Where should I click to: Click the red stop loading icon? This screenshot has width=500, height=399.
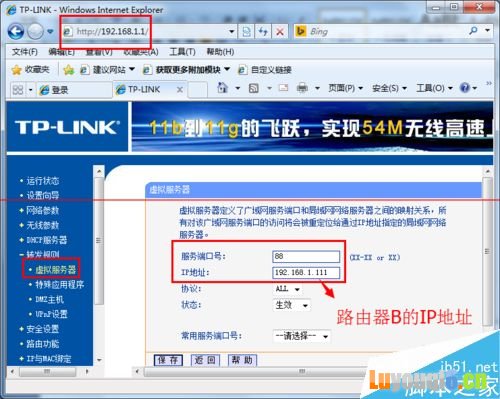pos(280,32)
